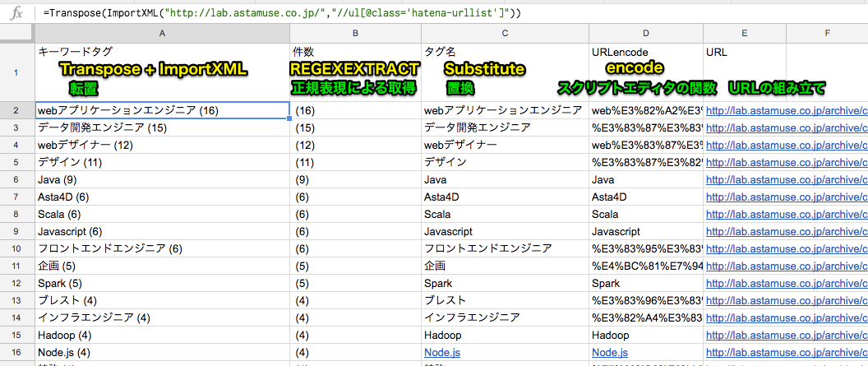Open the Node.js link in column D
Image resolution: width=868 pixels, height=366 pixels.
(x=609, y=353)
